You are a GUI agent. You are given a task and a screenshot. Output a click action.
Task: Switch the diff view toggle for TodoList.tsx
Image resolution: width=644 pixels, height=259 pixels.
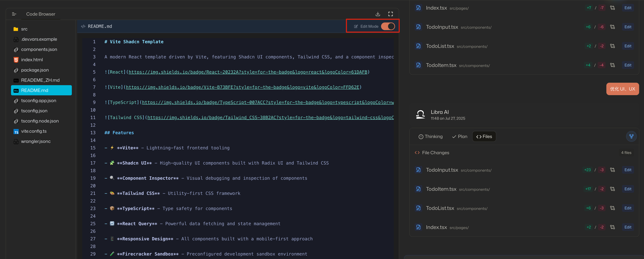(613, 208)
